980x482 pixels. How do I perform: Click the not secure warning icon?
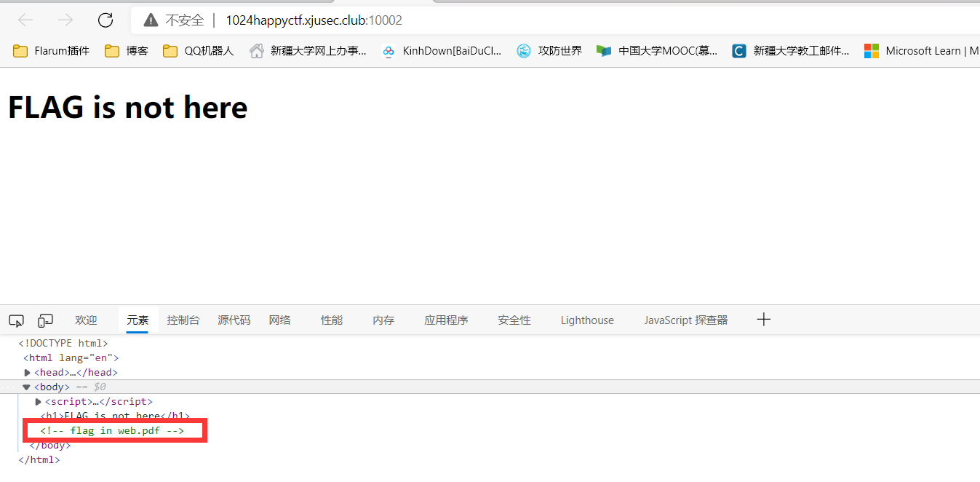point(151,20)
